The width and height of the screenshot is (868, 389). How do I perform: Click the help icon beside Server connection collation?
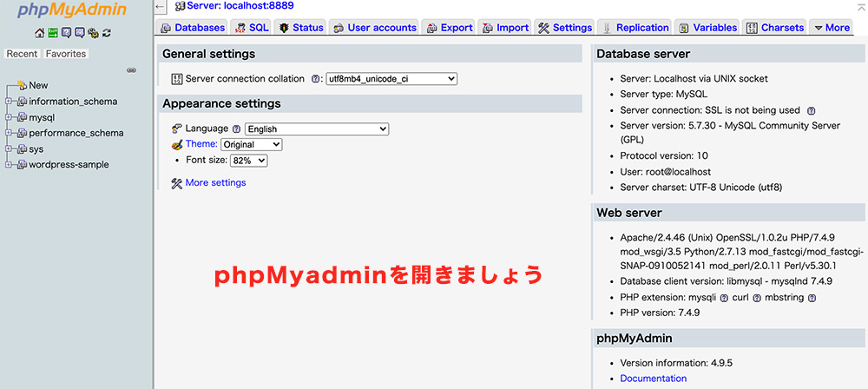[x=316, y=79]
